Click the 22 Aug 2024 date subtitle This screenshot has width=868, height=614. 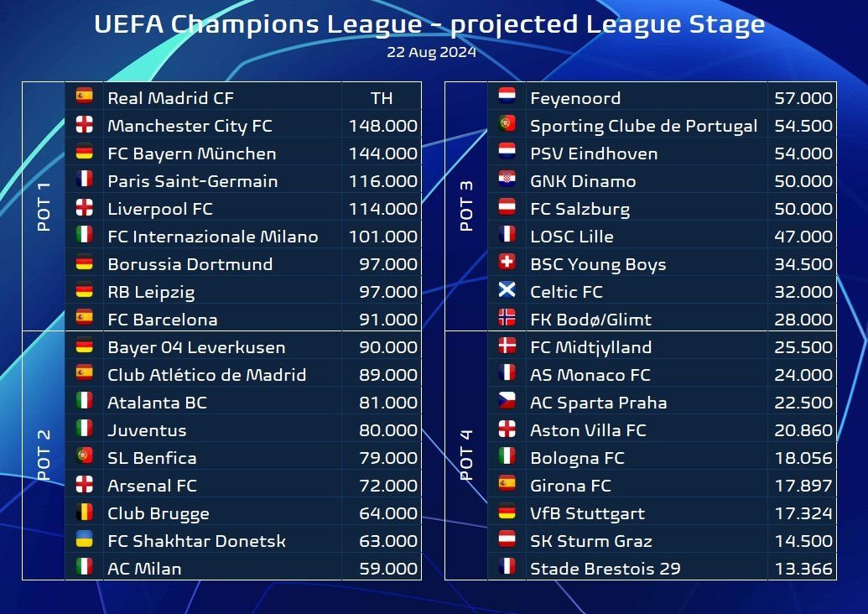[431, 52]
